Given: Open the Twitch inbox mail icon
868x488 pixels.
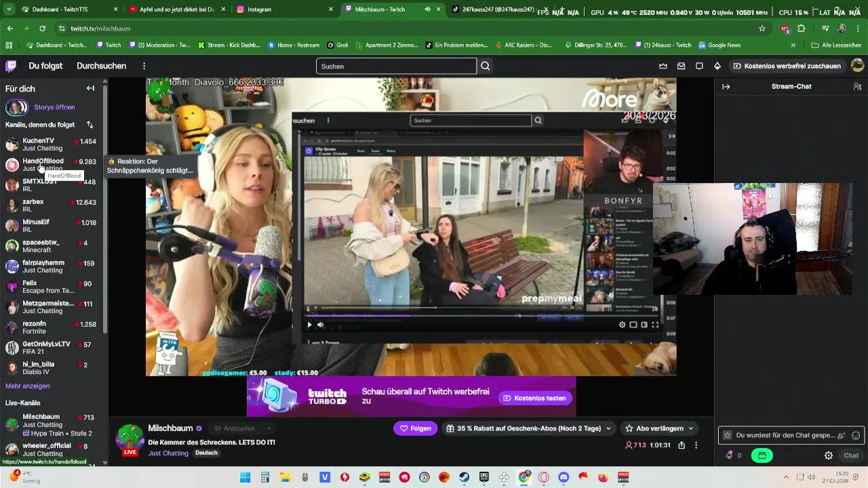Looking at the screenshot, I should pos(681,66).
